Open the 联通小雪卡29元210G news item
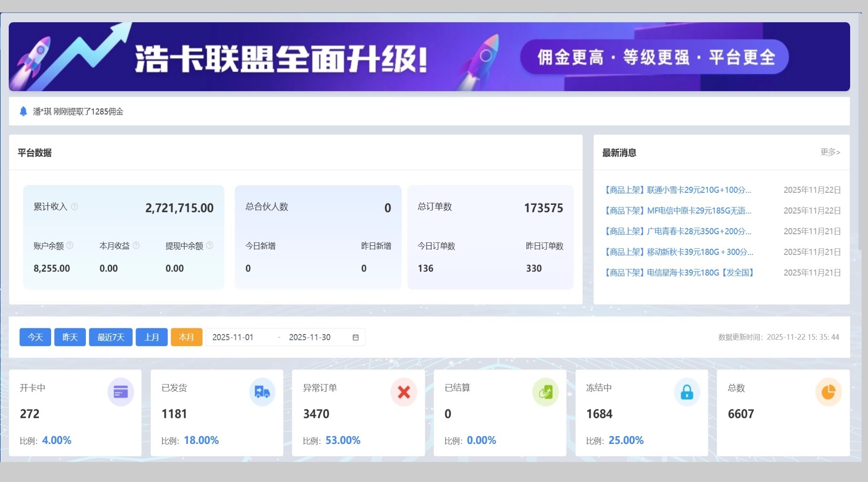Image resolution: width=868 pixels, height=482 pixels. pos(677,189)
